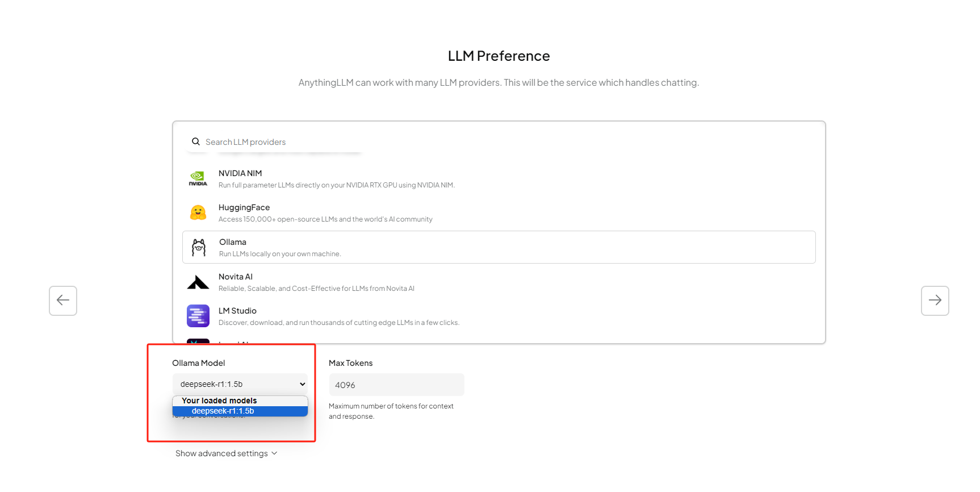This screenshot has width=980, height=492.
Task: Click the NVIDIA NIM logo icon
Action: (x=198, y=178)
